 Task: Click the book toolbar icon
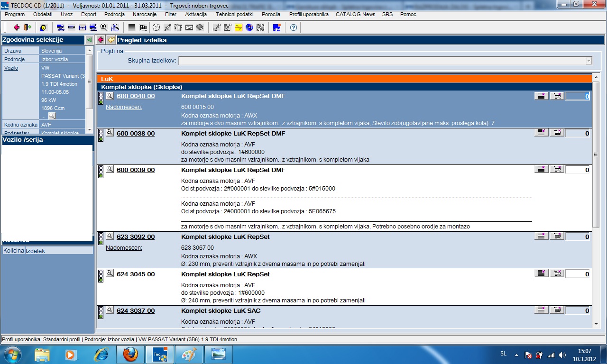point(200,27)
